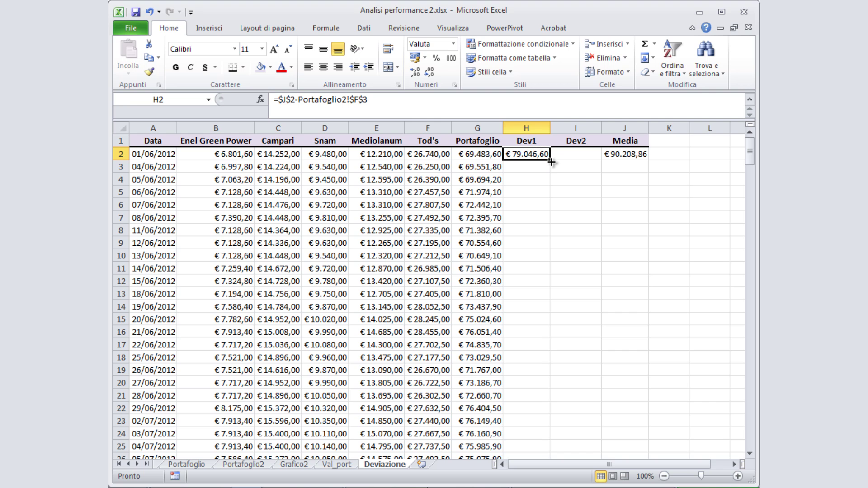Click the Undo icon in quick access toolbar
The image size is (868, 488).
150,12
